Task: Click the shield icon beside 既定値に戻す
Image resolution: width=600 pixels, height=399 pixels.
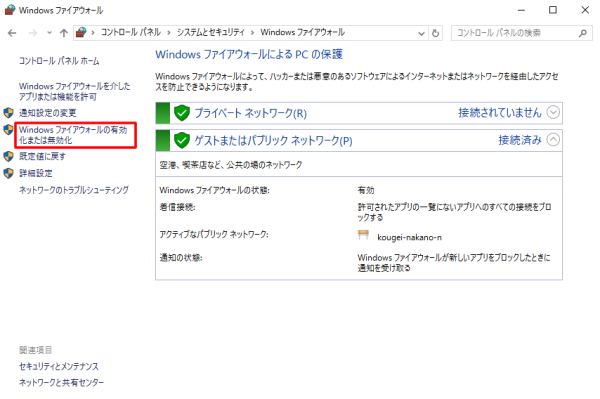Action: (8, 156)
